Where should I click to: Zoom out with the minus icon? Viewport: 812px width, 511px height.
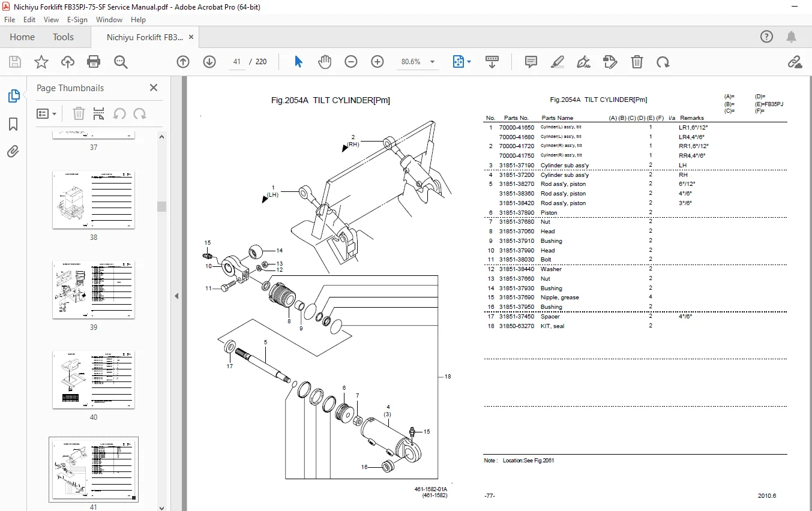coord(351,62)
